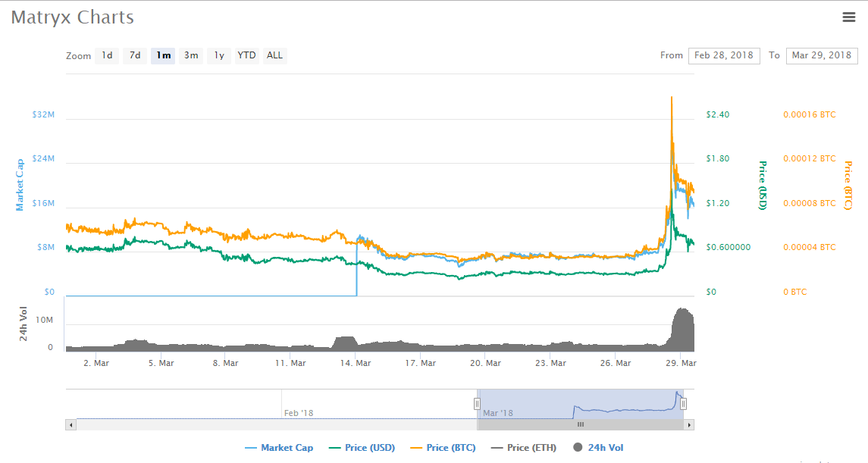This screenshot has height=463, width=868.
Task: Click the left navigator range handle
Action: click(x=478, y=404)
